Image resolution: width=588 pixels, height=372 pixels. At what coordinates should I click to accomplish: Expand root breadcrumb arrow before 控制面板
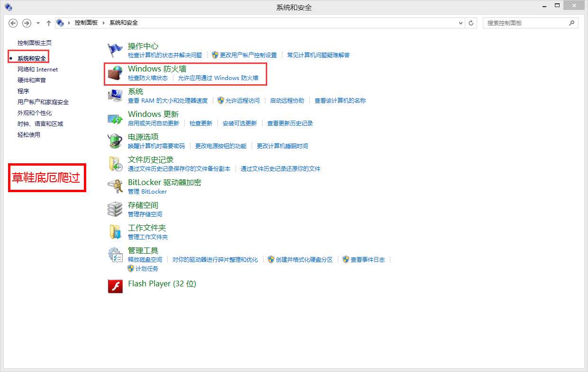tap(69, 23)
